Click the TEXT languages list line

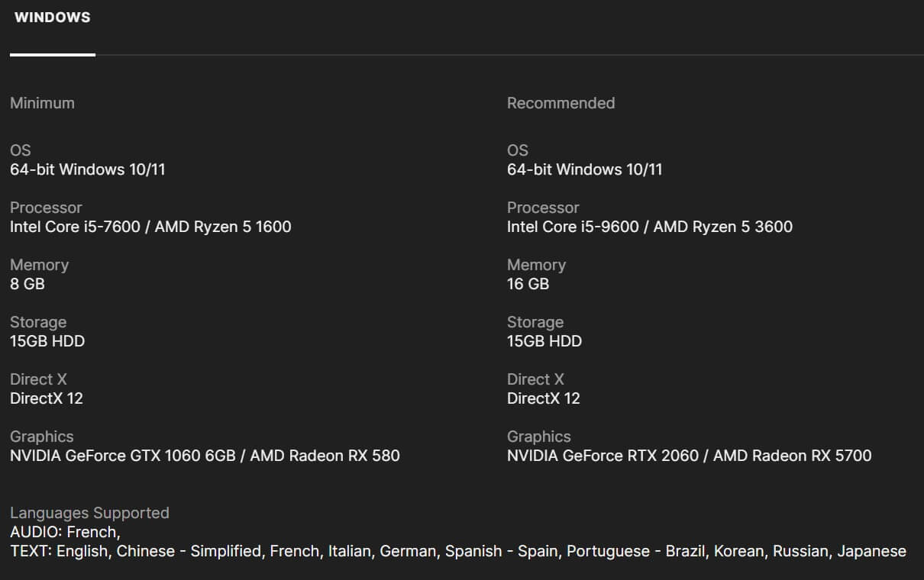click(457, 551)
